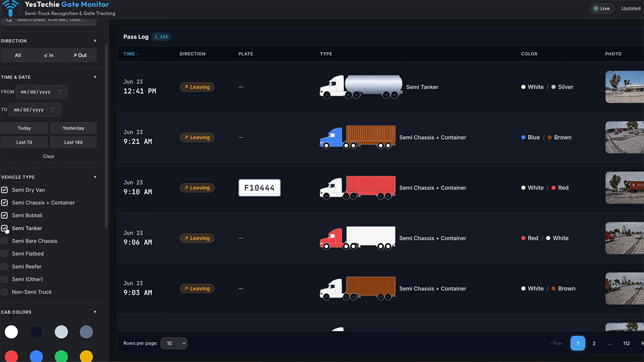Sort by the TIME column header
Viewport: 644px width, 362px height.
[131, 54]
